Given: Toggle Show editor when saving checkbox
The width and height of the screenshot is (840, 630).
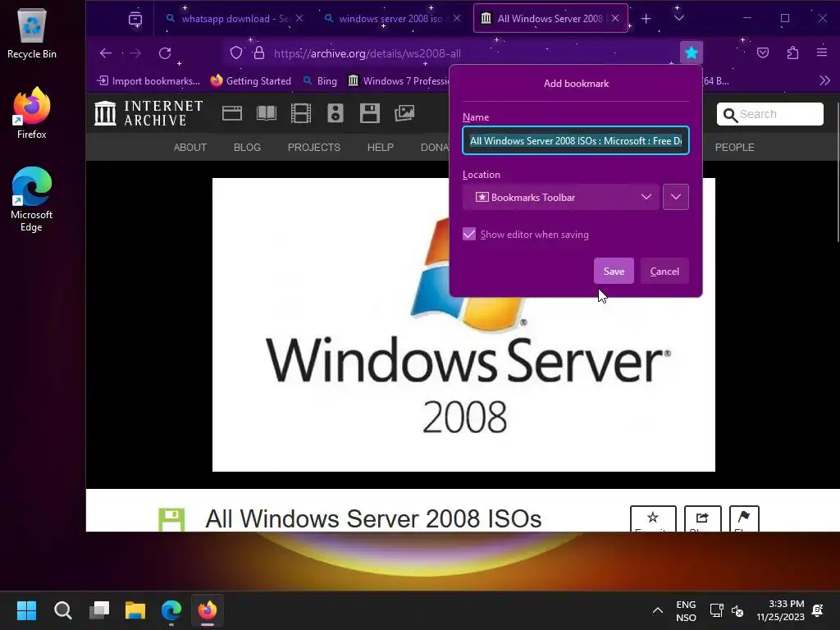Looking at the screenshot, I should [469, 234].
